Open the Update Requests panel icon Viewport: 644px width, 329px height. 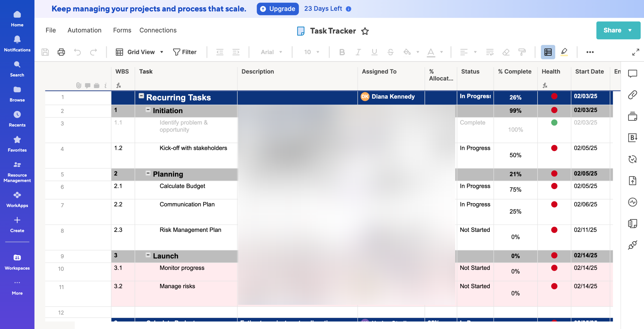pos(632,159)
